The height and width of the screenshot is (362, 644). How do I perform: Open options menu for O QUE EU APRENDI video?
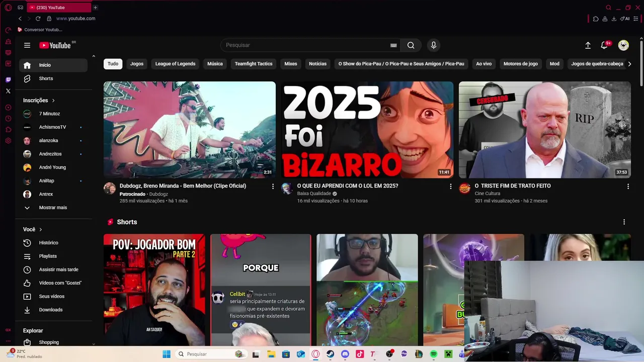point(451,187)
